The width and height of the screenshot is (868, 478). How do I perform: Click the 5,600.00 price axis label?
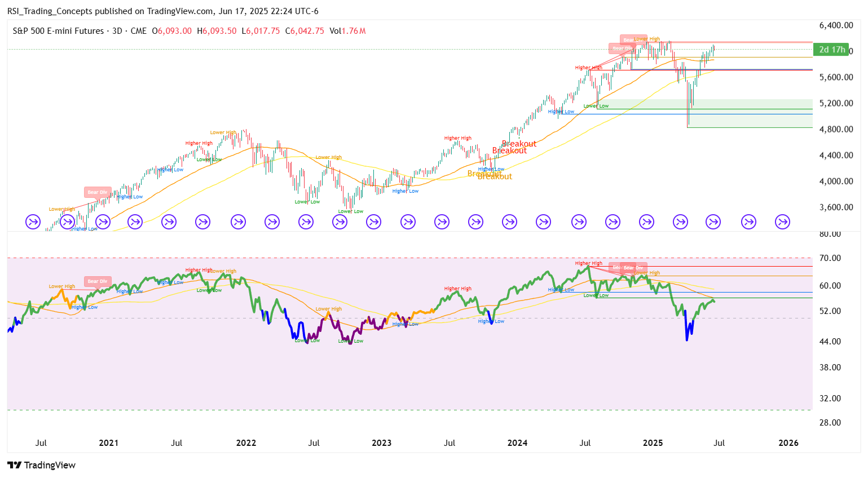click(x=836, y=77)
